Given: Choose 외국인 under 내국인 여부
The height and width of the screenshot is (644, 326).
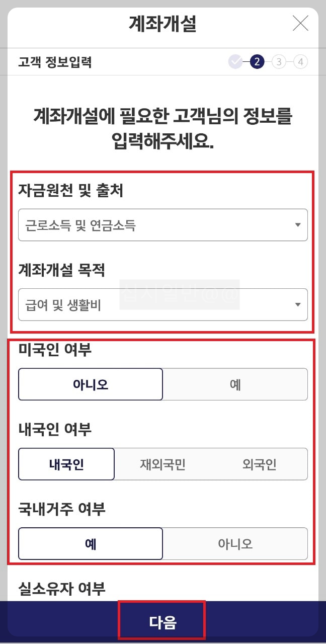Looking at the screenshot, I should (260, 464).
